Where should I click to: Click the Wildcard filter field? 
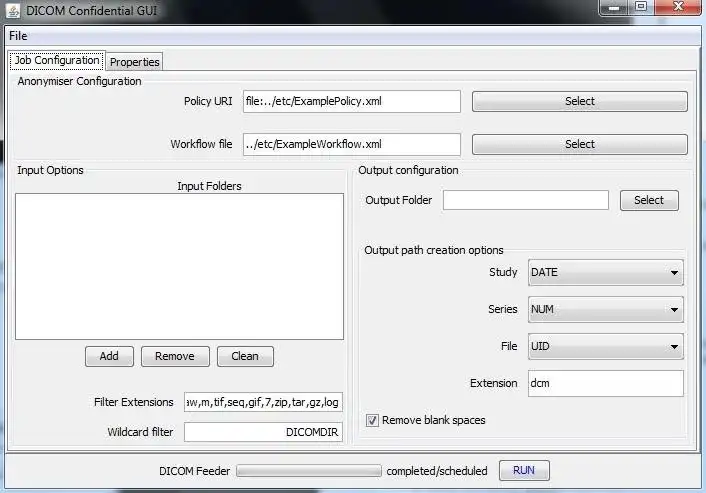coord(263,432)
